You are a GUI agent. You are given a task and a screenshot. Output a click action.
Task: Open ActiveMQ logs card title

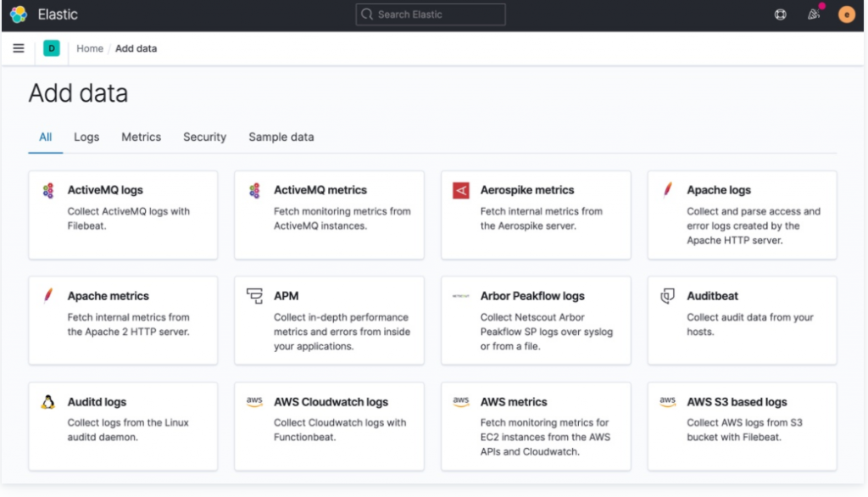(105, 190)
